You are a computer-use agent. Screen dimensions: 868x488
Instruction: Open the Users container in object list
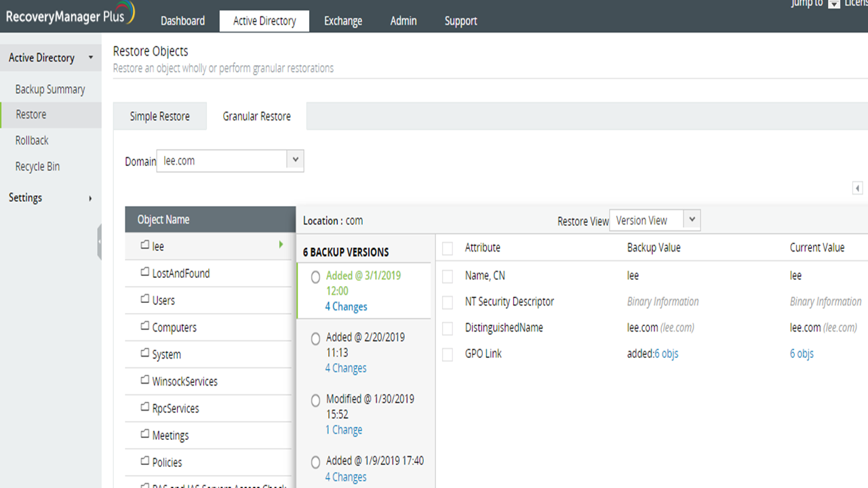tap(163, 300)
